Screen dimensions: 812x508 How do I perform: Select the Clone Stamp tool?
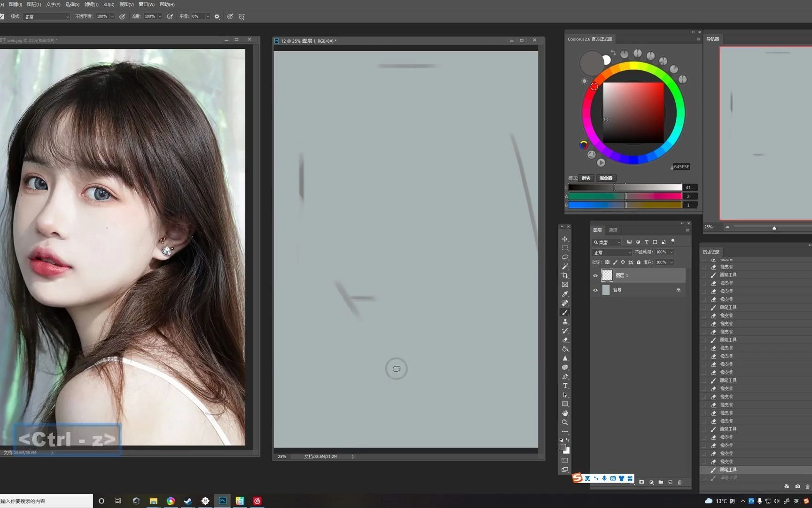coord(565,321)
